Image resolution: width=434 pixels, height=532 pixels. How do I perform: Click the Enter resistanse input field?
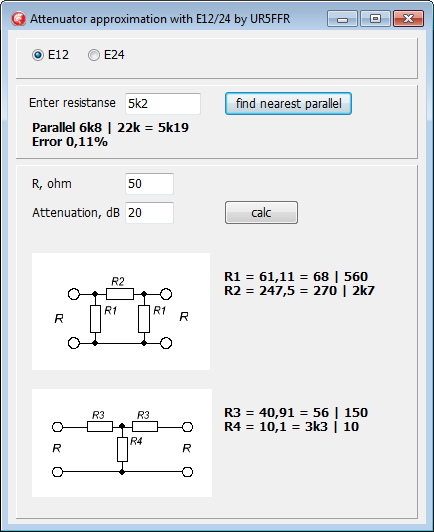click(163, 103)
